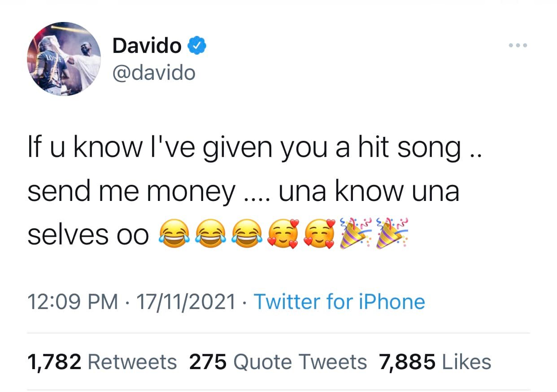
Task: Open Davido's profile picture
Action: 64,59
